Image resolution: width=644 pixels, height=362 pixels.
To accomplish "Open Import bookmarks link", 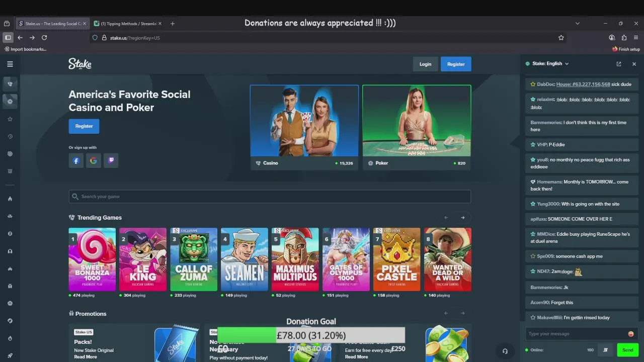I will (x=25, y=49).
